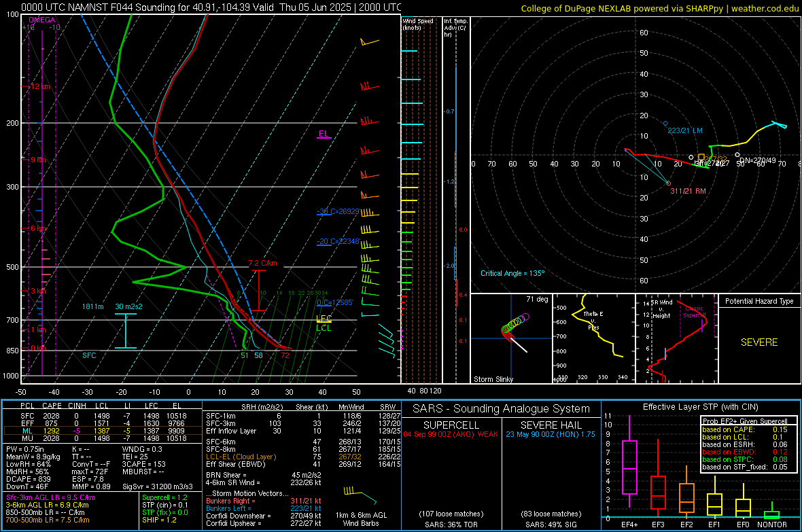Click the 311/21 RM hodograph label

(688, 191)
